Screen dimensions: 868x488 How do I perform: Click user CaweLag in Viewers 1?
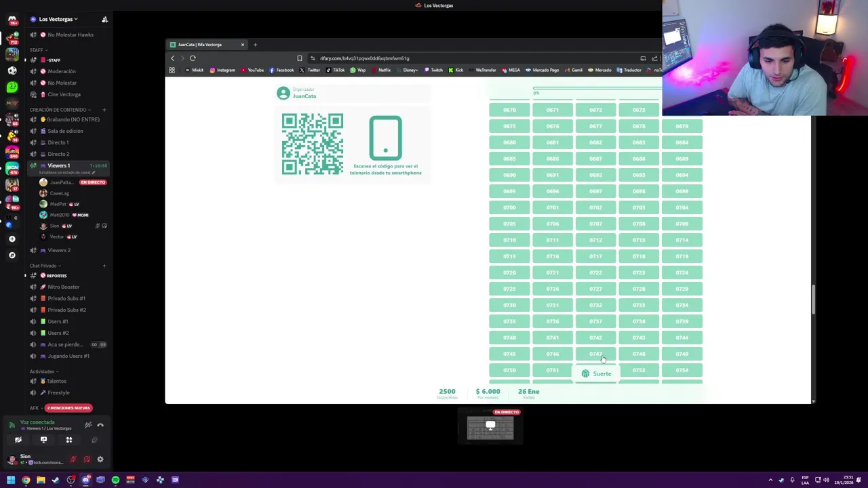click(72, 193)
